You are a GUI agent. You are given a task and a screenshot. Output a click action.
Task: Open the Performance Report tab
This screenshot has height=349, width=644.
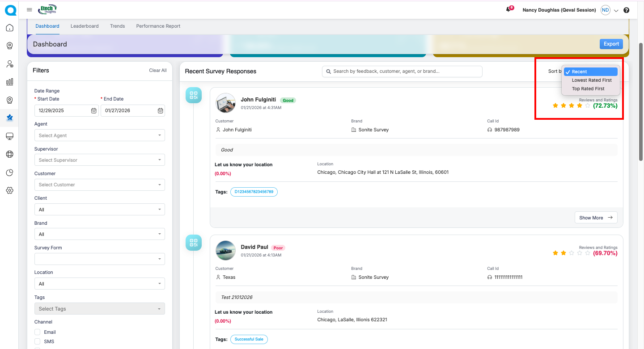click(158, 26)
